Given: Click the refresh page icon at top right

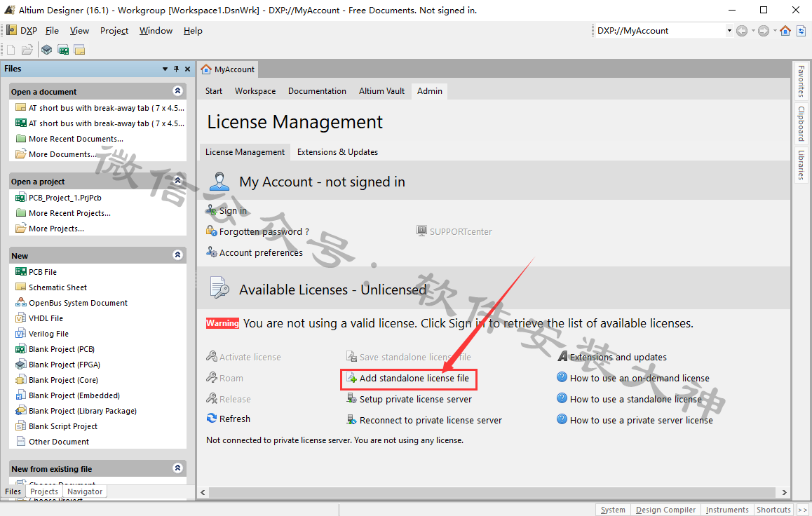Looking at the screenshot, I should point(801,31).
